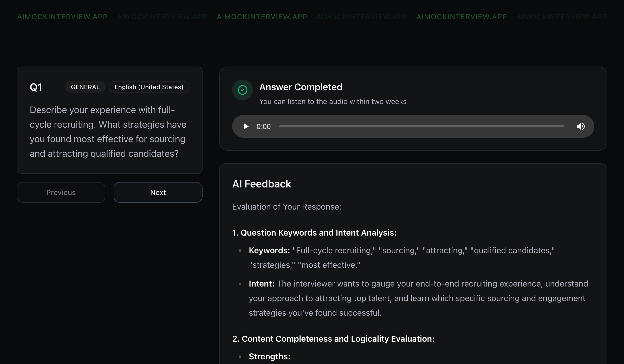Click the first AIMOCKINTERVIEW.APP banner text

click(x=62, y=17)
